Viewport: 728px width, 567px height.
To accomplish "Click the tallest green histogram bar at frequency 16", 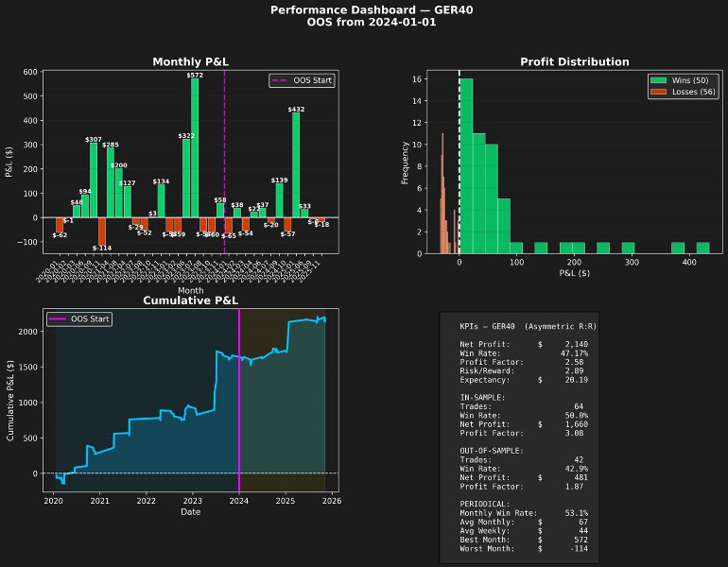I will tap(466, 166).
